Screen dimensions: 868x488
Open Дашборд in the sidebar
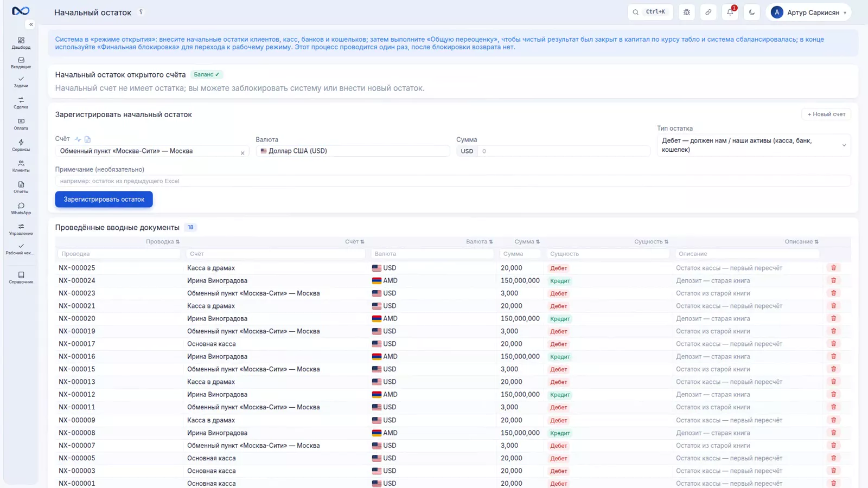[21, 43]
